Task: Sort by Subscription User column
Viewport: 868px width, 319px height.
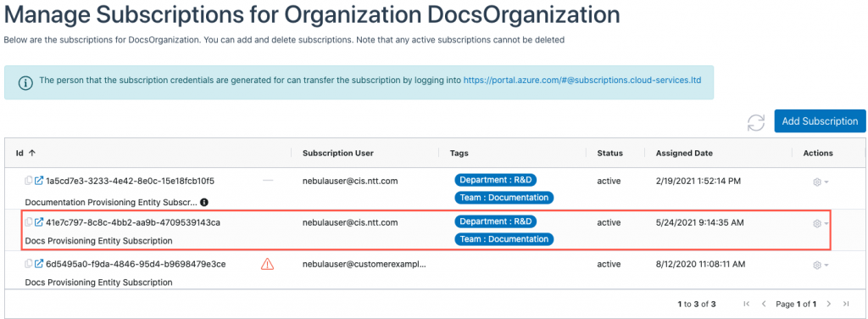Action: coord(338,153)
